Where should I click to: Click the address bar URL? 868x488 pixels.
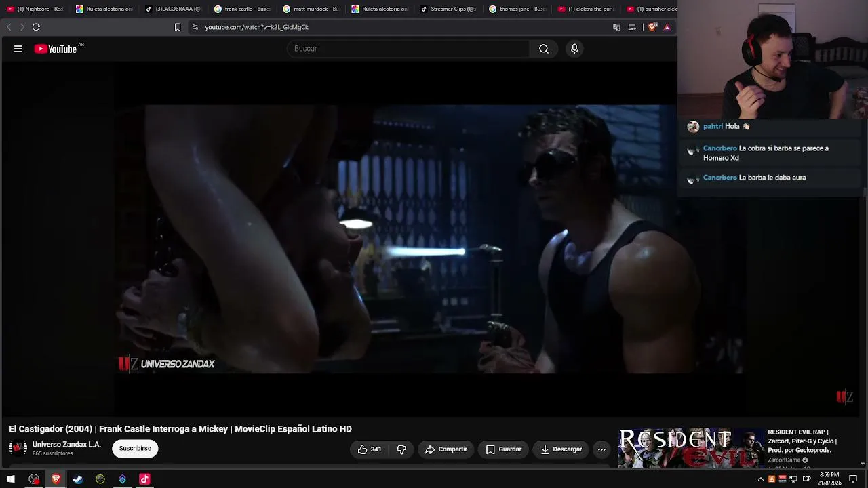click(256, 27)
